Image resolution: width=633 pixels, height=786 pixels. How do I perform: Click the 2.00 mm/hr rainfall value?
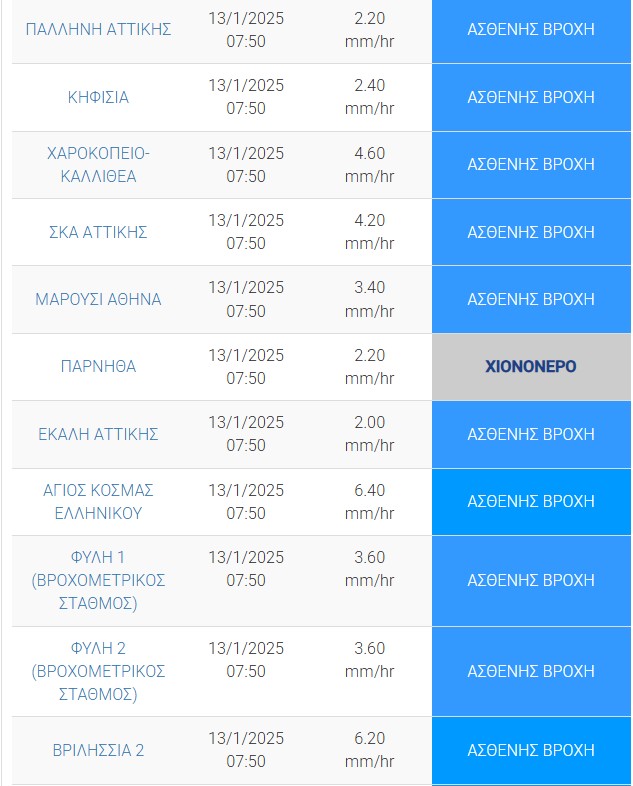coord(369,434)
